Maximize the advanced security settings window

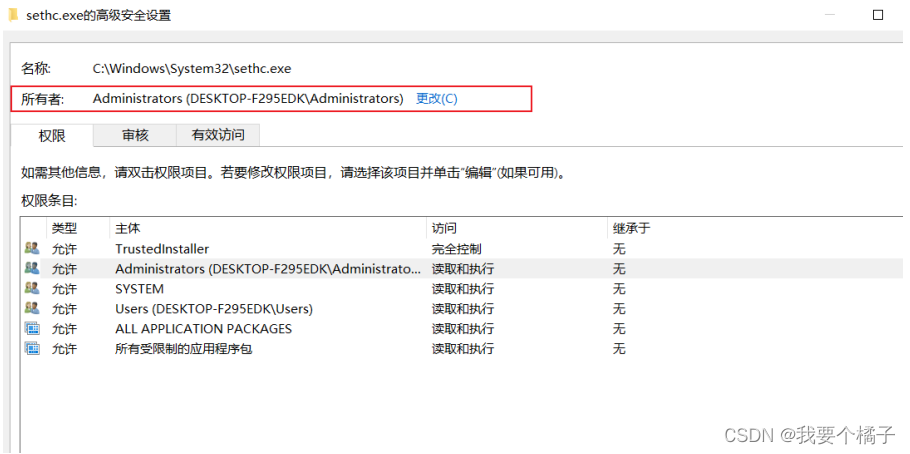(x=878, y=15)
